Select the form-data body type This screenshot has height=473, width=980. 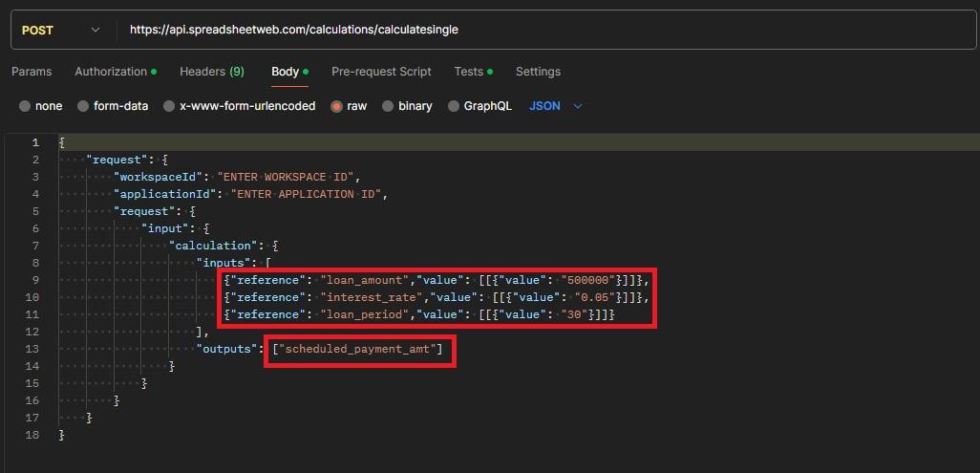113,106
